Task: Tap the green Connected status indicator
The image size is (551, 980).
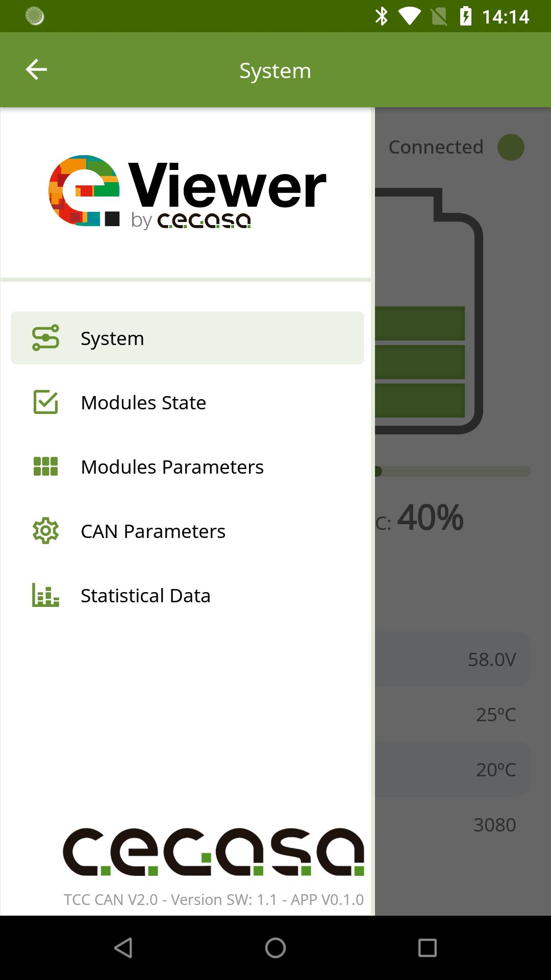Action: 511,148
